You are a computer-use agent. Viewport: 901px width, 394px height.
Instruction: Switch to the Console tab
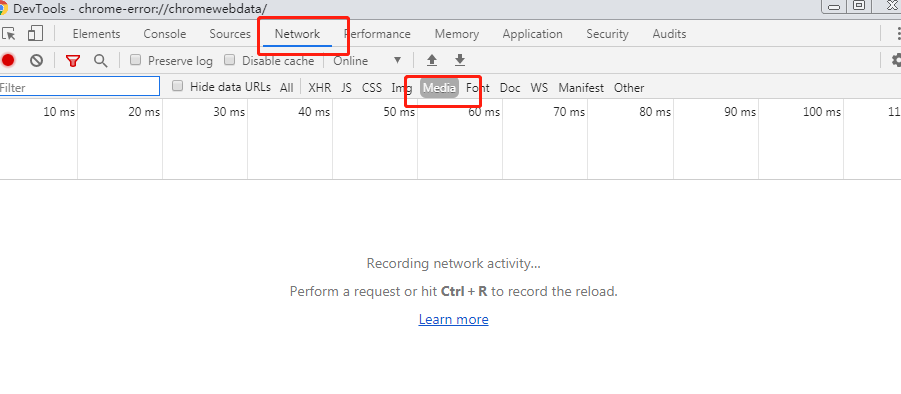[x=165, y=34]
